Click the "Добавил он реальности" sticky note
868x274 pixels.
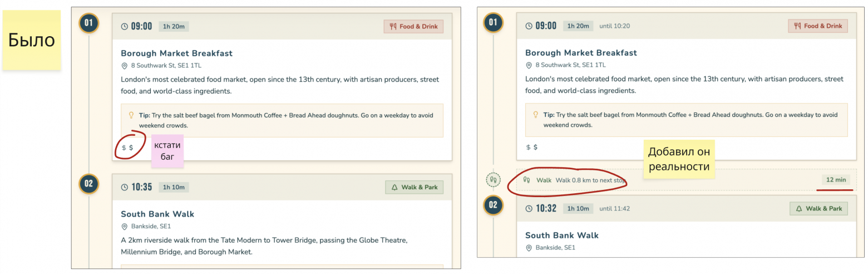point(678,159)
